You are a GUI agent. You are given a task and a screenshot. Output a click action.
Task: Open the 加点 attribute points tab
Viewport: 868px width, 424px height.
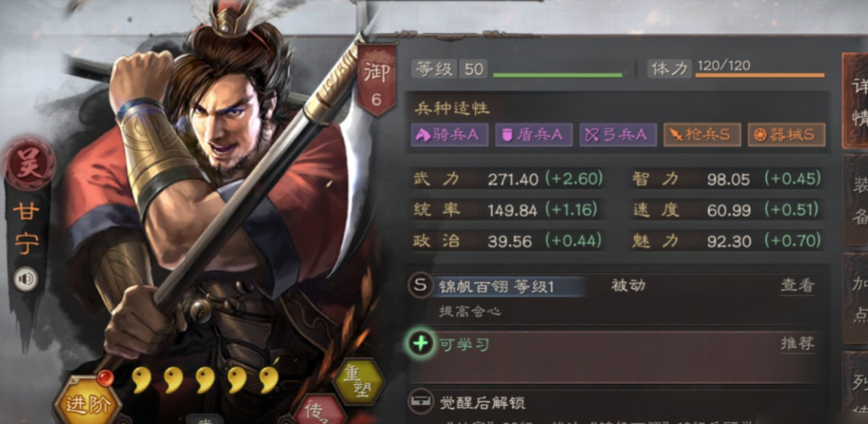(856, 299)
